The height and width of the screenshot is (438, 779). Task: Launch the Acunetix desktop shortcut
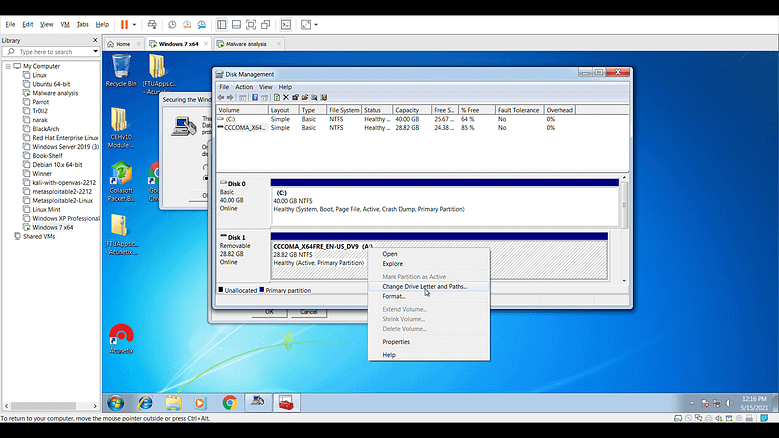click(121, 339)
